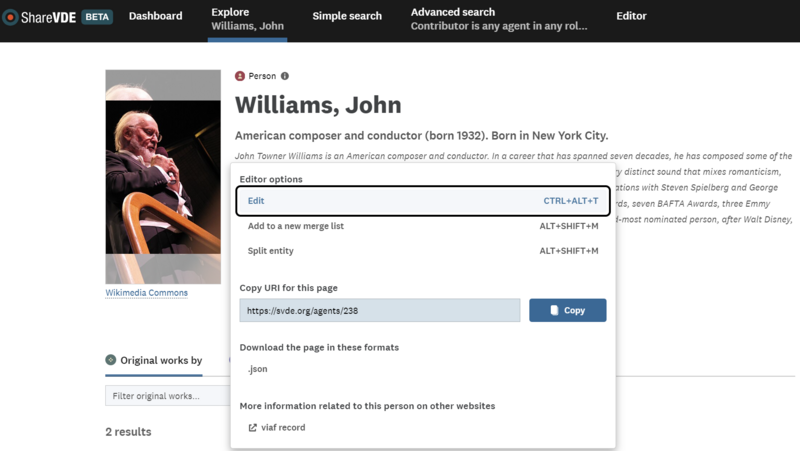Go to Simple search
The width and height of the screenshot is (800, 451).
tap(347, 16)
